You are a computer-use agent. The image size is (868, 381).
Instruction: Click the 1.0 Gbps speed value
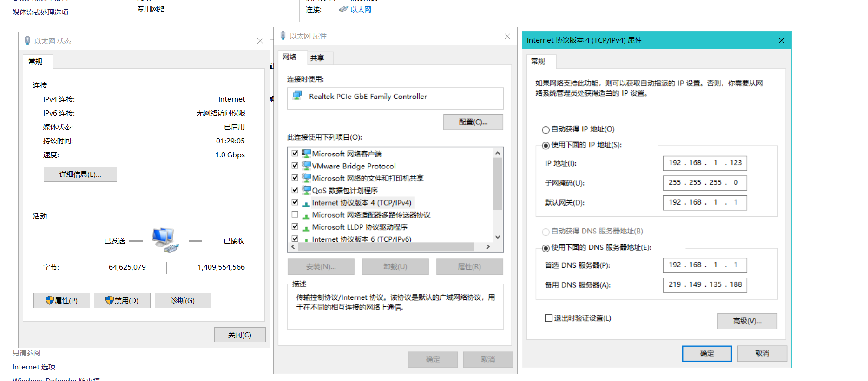click(230, 155)
